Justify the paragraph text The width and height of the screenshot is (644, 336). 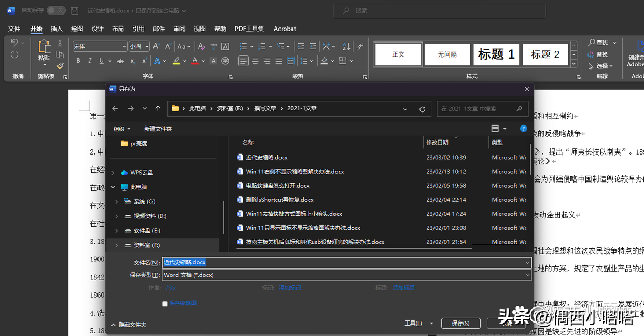click(x=279, y=61)
